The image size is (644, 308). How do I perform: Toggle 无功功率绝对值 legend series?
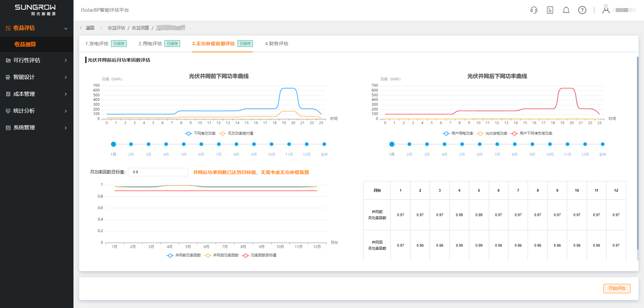tap(236, 133)
